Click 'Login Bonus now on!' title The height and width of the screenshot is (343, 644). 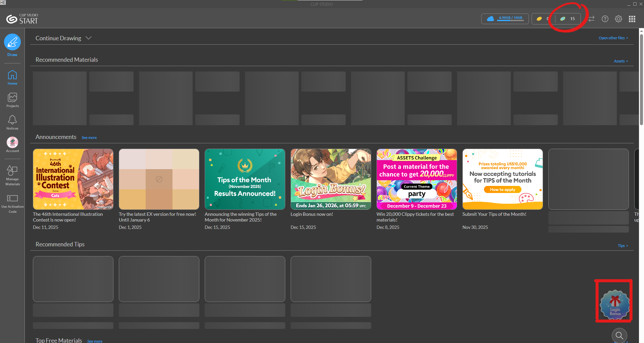[x=312, y=214]
